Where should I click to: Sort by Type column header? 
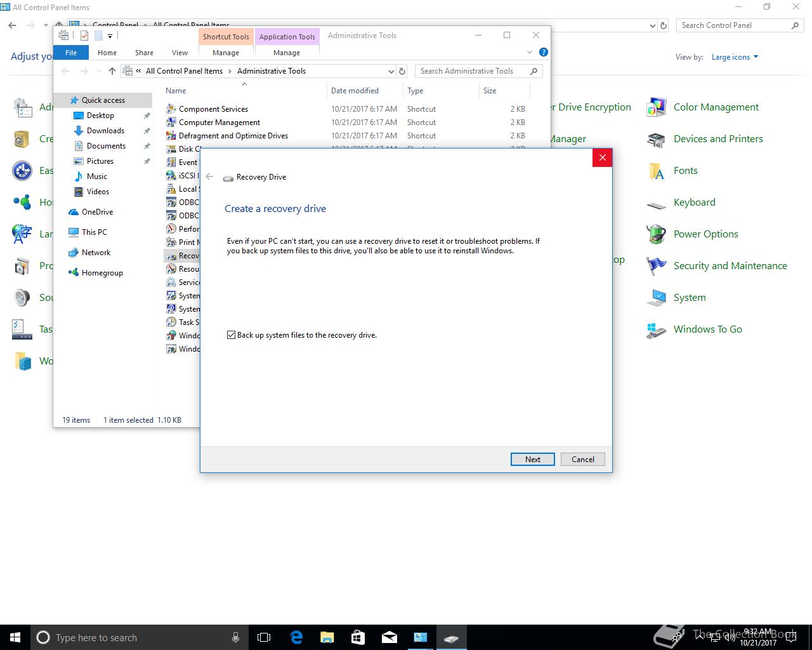point(416,91)
